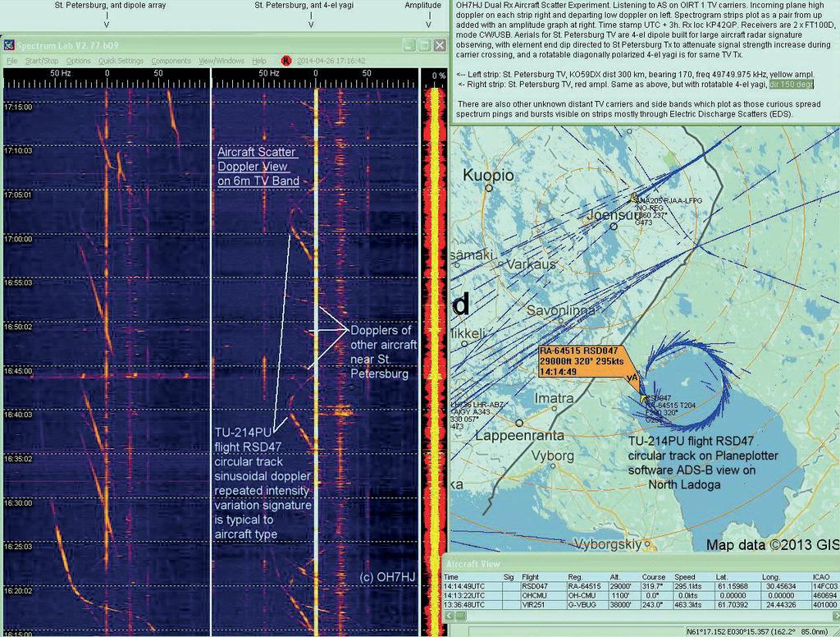Click the 16:20:02 time marker on waterfall
The image size is (840, 637).
point(18,591)
